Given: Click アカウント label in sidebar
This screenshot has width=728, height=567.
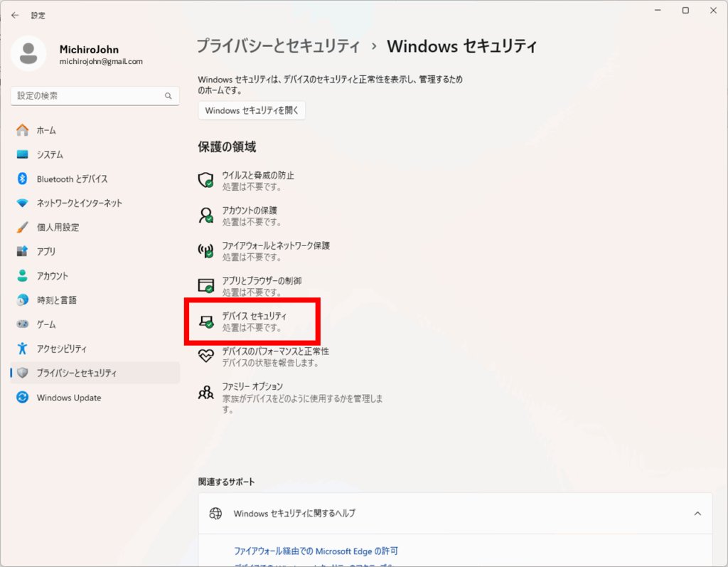Looking at the screenshot, I should (53, 275).
